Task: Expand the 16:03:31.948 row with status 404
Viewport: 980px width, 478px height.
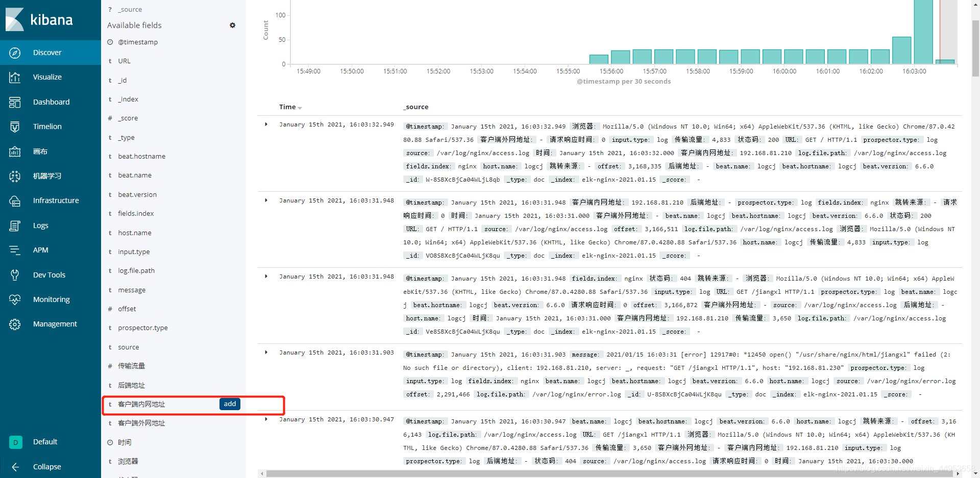Action: coord(266,276)
